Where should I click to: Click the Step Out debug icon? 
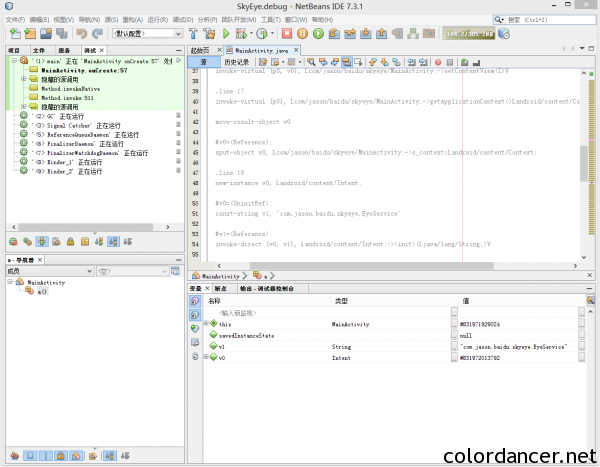381,34
